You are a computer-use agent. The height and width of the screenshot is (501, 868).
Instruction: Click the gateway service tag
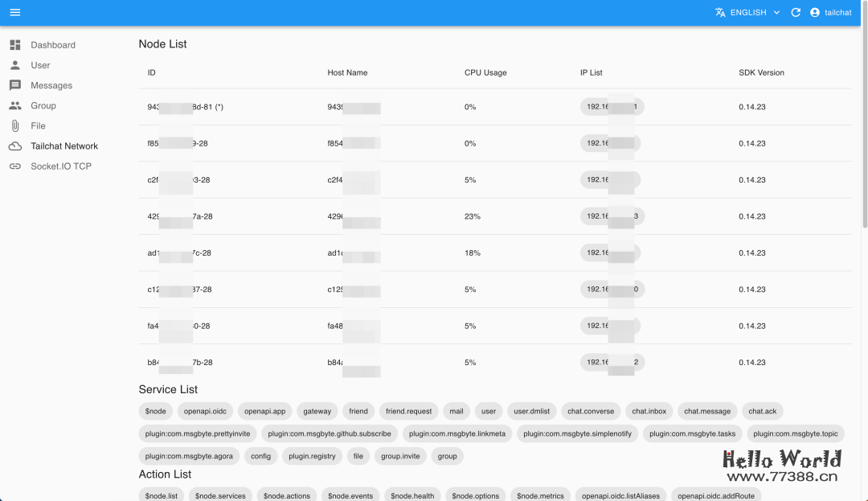coord(317,411)
